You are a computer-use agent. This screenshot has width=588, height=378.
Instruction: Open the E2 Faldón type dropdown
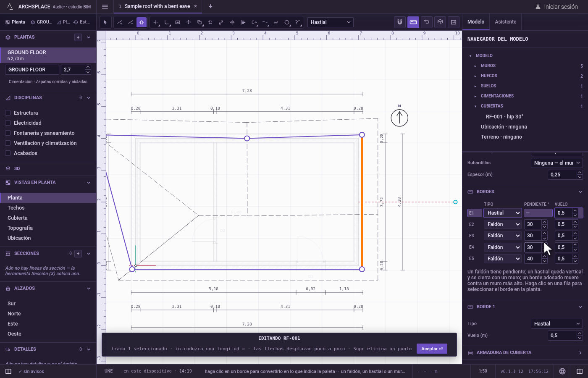(503, 224)
